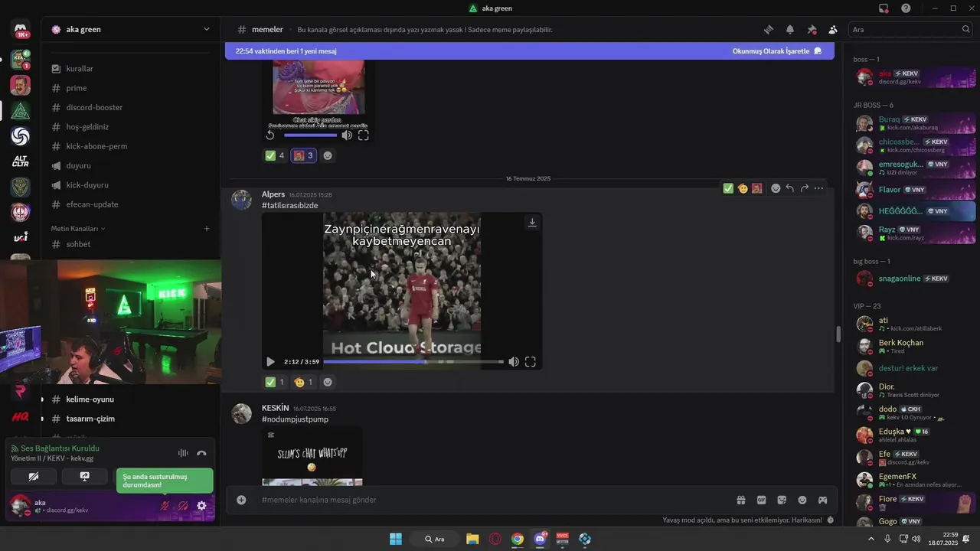Open more options ellipsis on Alpers message
The width and height of the screenshot is (980, 551).
[819, 188]
